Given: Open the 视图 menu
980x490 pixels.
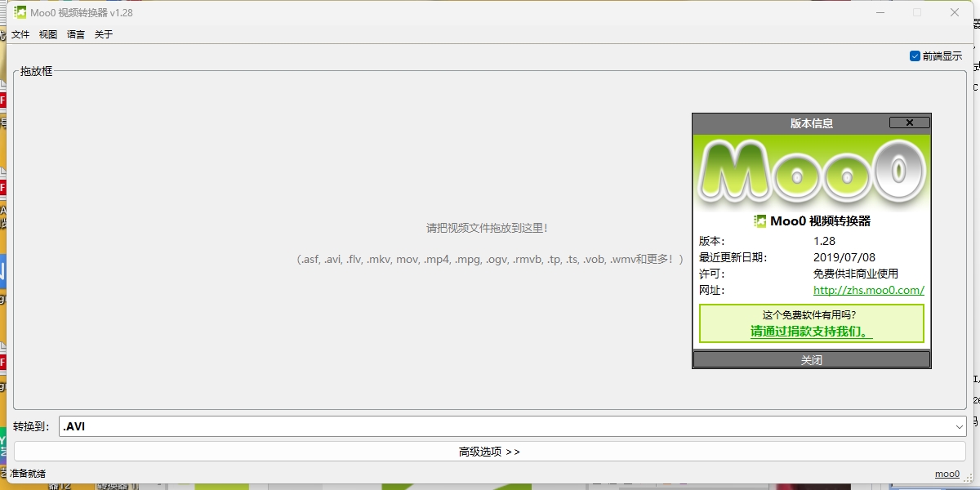Looking at the screenshot, I should 48,34.
